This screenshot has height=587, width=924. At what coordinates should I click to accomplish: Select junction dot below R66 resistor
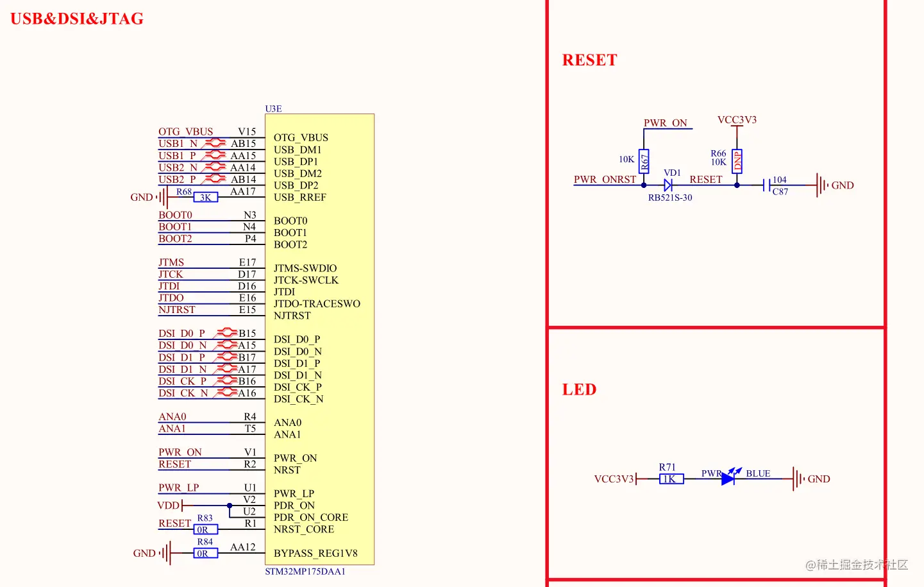click(737, 185)
